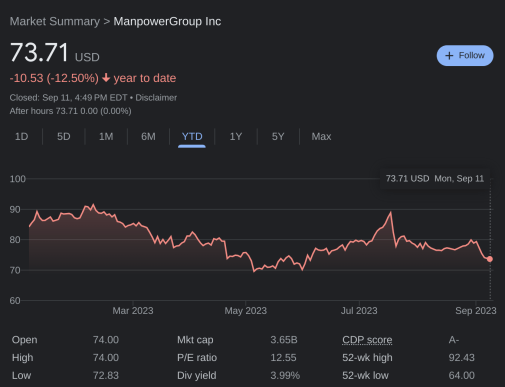This screenshot has width=505, height=387.
Task: Click the Closed: Sep 11, 4:49 PM EDT text
Action: [68, 98]
